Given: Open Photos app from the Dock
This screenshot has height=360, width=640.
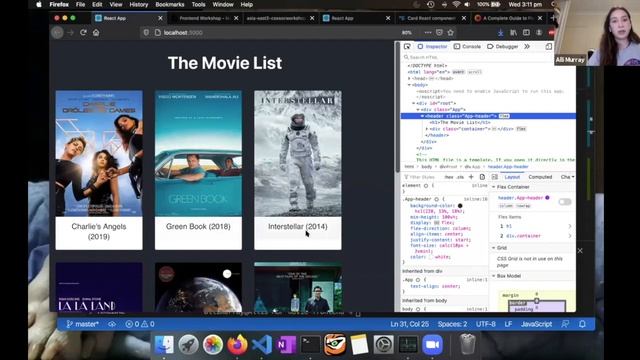Looking at the screenshot, I should click(x=213, y=345).
